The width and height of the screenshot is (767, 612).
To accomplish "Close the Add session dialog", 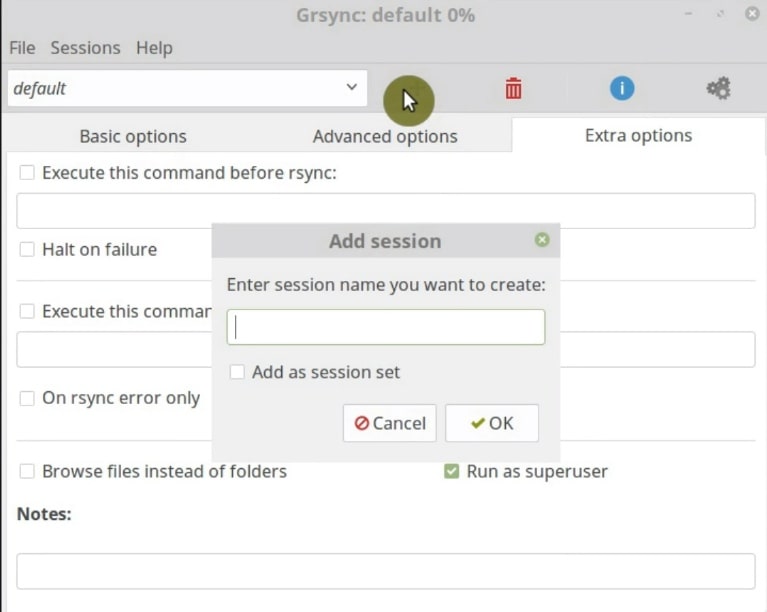I will [541, 240].
